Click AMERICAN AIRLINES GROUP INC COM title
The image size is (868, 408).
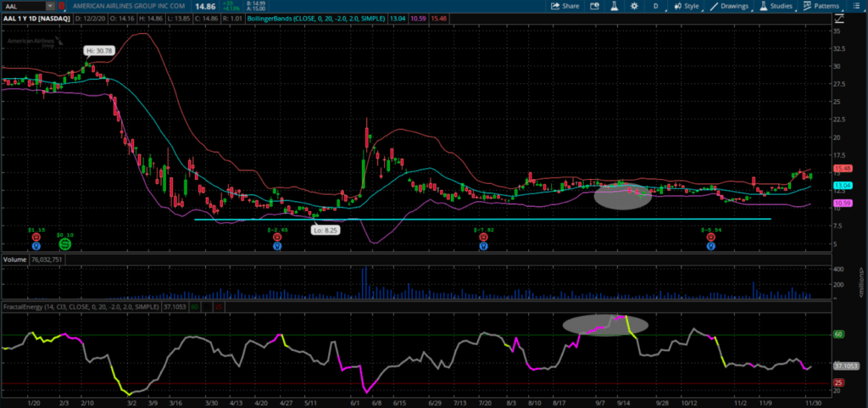click(x=129, y=6)
